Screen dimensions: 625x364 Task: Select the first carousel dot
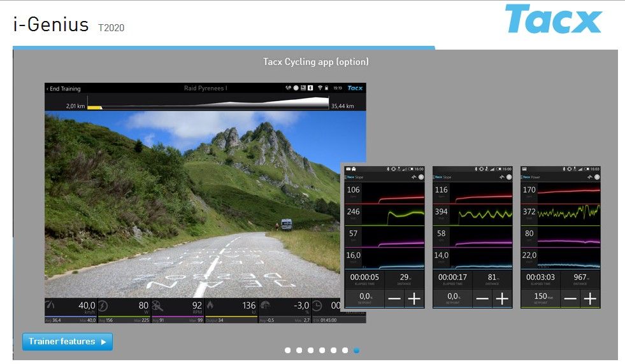[288, 350]
